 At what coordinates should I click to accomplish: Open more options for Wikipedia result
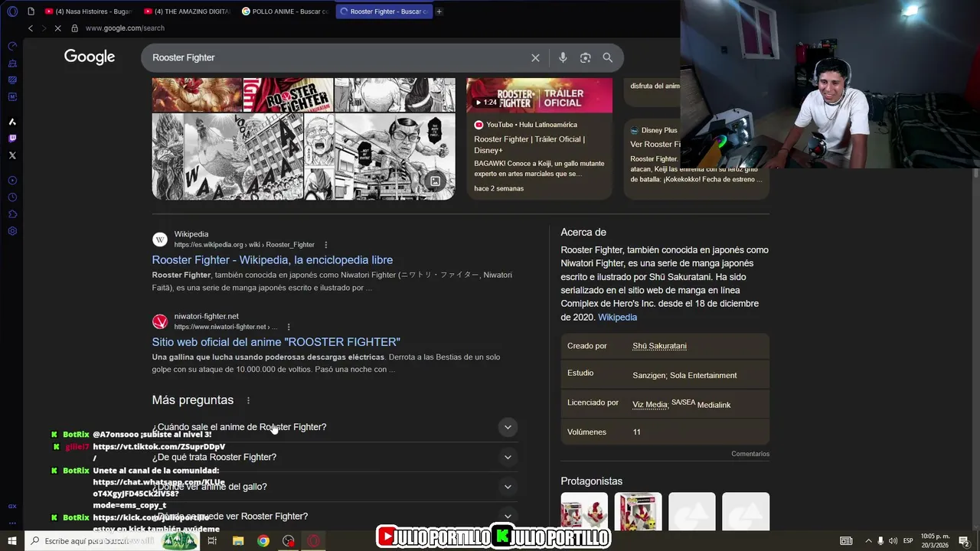[326, 245]
